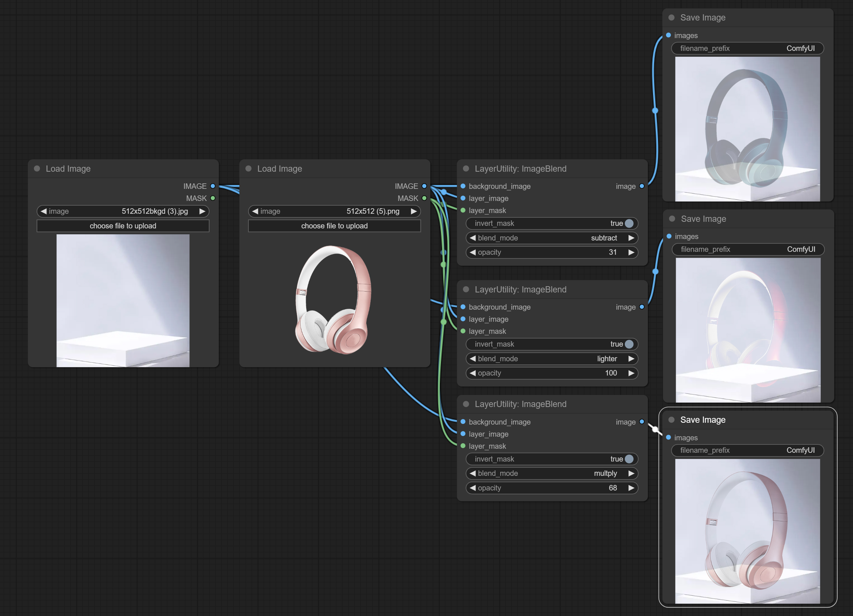The image size is (853, 616).
Task: Click collapse dot of the selected Save Image node
Action: click(x=671, y=419)
